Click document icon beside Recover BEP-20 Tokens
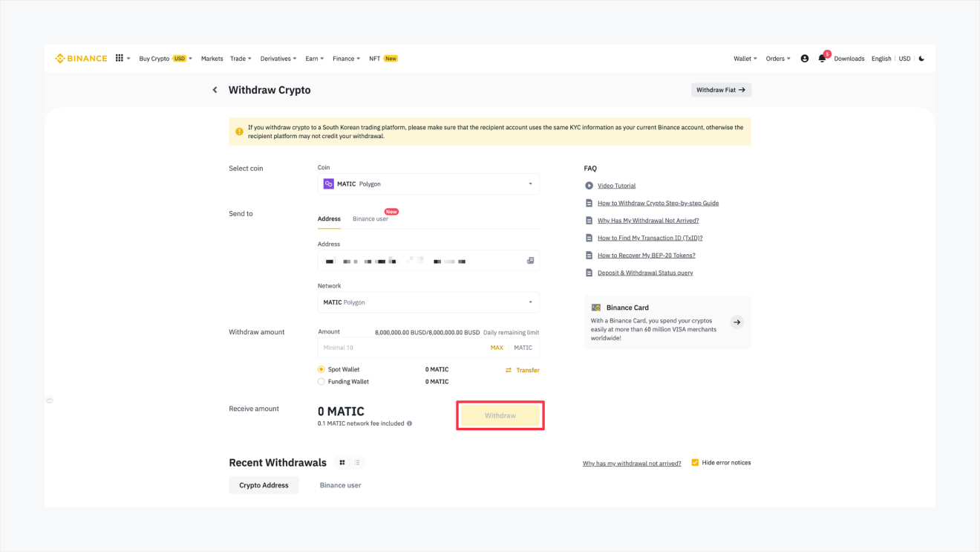This screenshot has width=980, height=552. (589, 256)
